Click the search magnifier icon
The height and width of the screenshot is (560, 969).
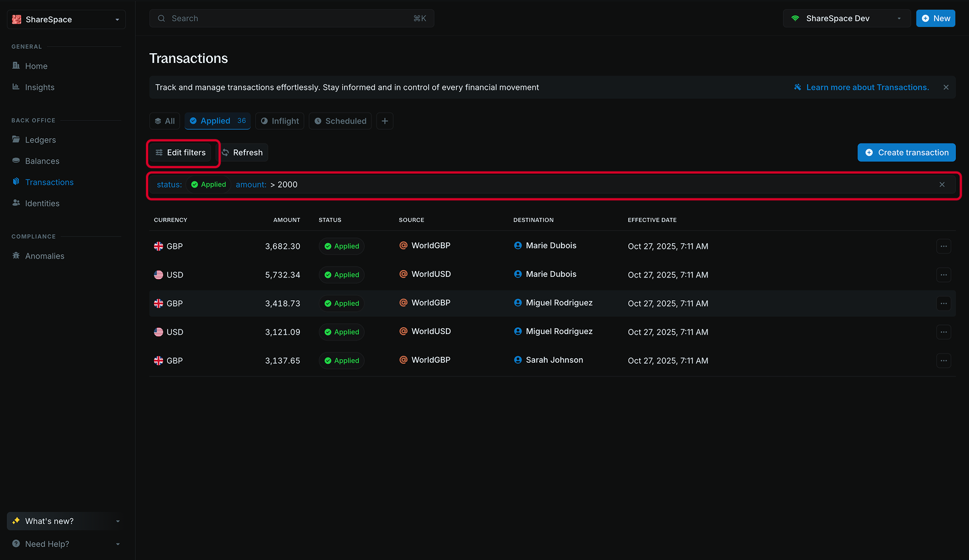[161, 18]
